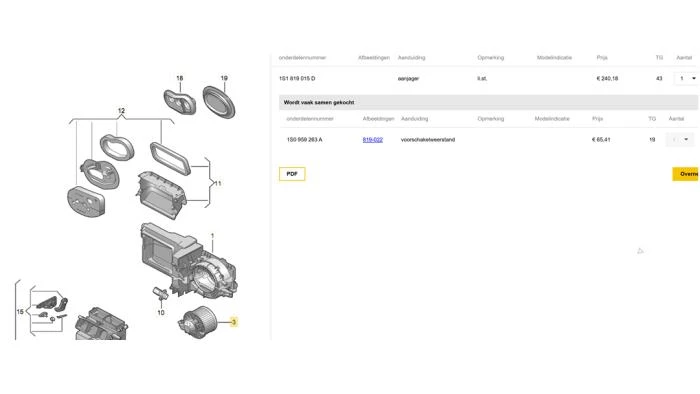Click part number 1S0 959 263 A
This screenshot has width=700, height=394.
[304, 140]
